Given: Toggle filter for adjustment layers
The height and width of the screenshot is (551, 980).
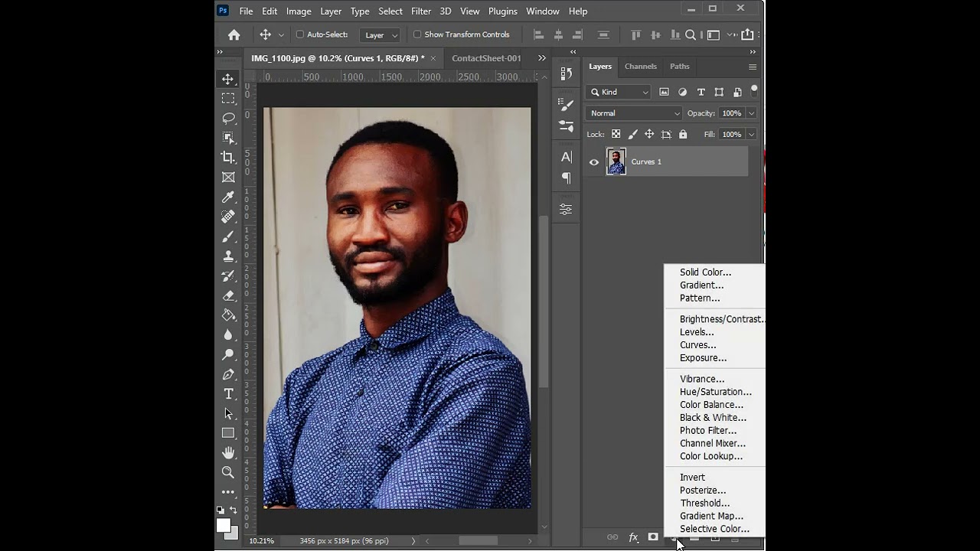Looking at the screenshot, I should [682, 92].
